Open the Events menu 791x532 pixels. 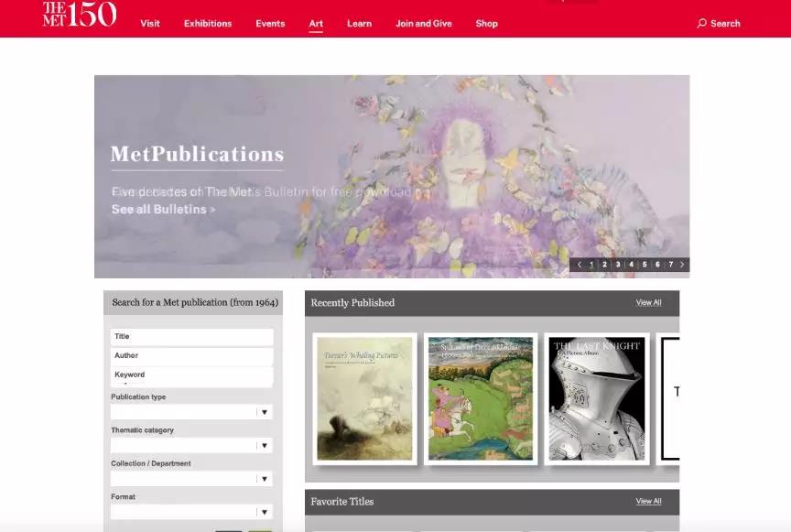pos(270,23)
